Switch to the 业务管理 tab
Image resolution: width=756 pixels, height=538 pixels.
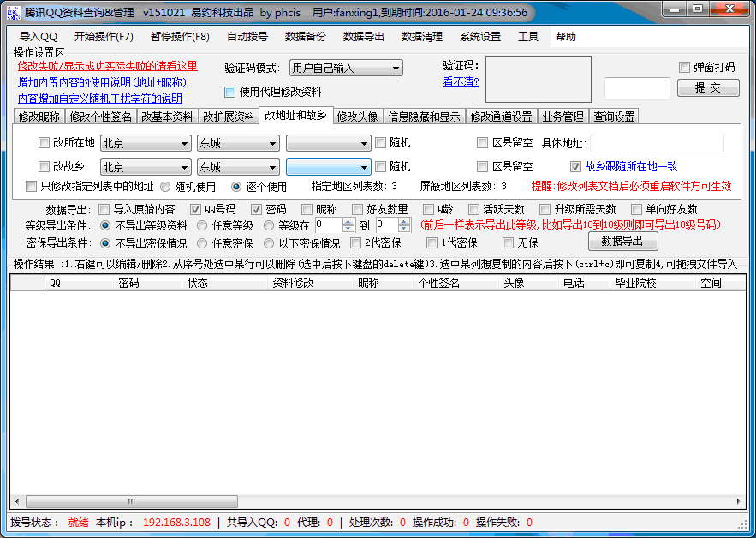tap(563, 117)
